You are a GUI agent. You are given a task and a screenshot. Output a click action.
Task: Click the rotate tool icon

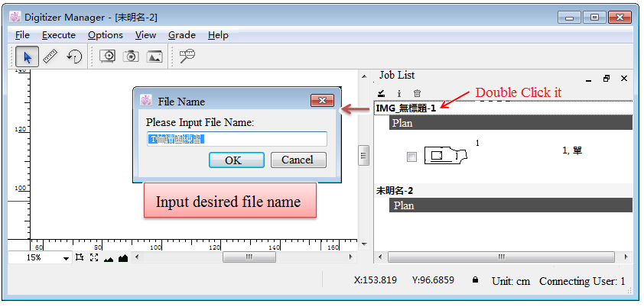74,56
